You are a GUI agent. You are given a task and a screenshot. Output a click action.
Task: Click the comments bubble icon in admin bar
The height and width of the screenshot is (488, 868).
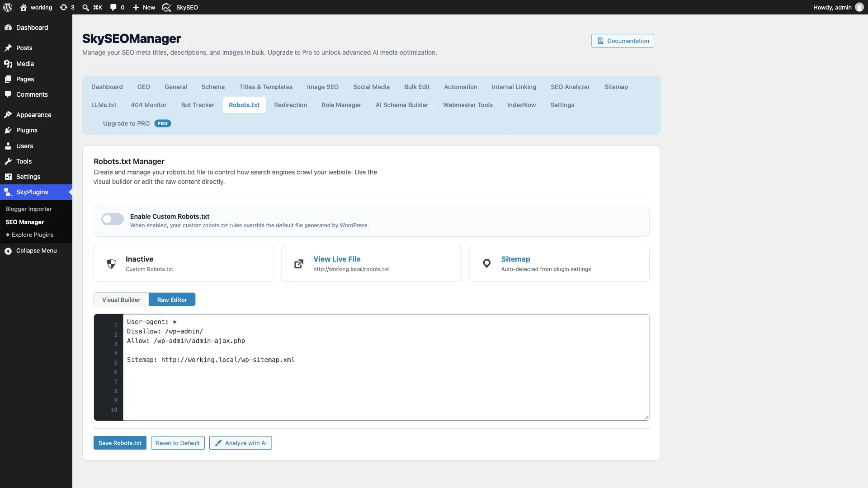pos(113,7)
